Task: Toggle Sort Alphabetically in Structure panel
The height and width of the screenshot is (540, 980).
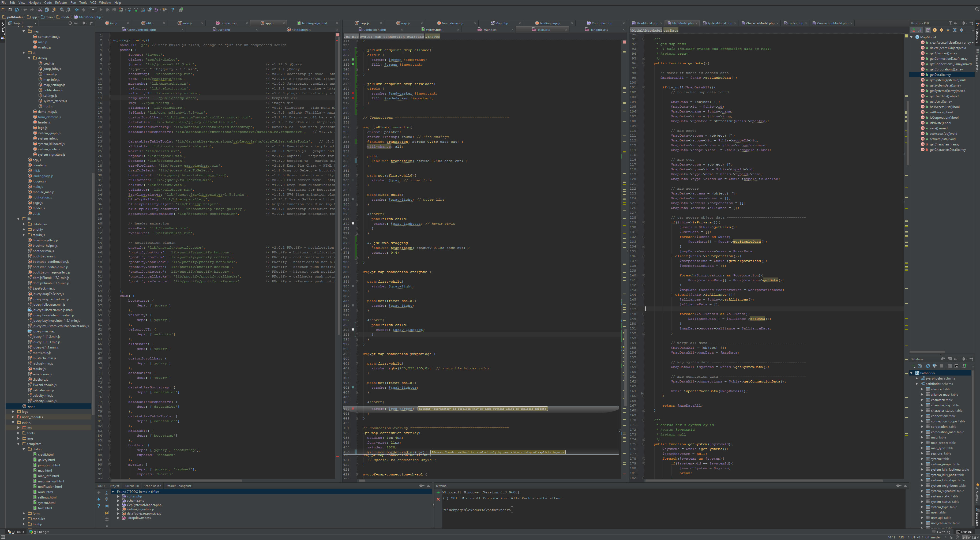Action: point(920,30)
